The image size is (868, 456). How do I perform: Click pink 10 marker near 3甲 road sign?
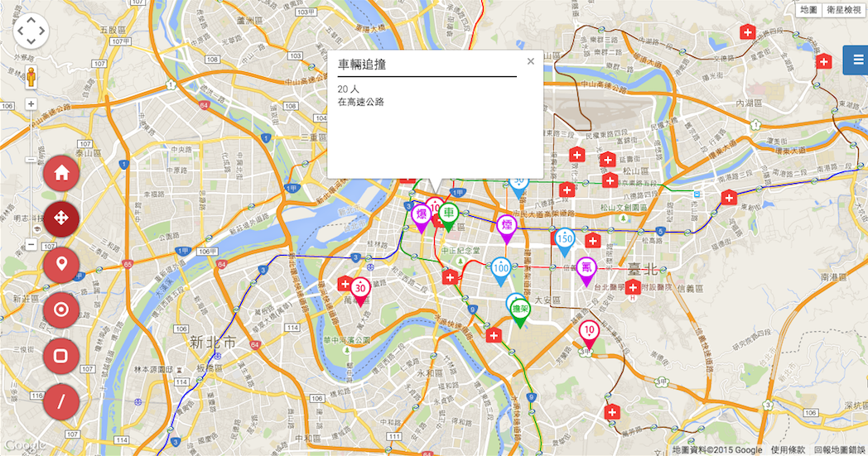click(x=589, y=334)
